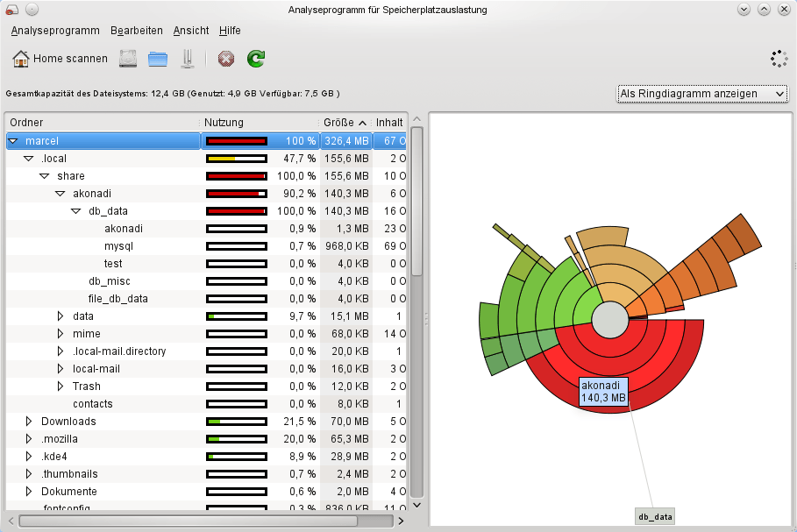The height and width of the screenshot is (532, 797).
Task: Collapse the .local folder
Action: coord(29,159)
